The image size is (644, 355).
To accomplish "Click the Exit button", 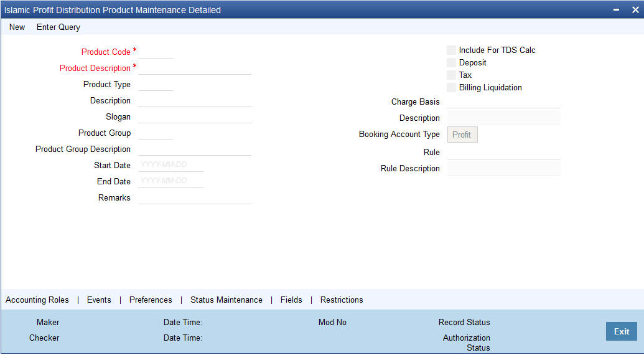I will pos(622,331).
